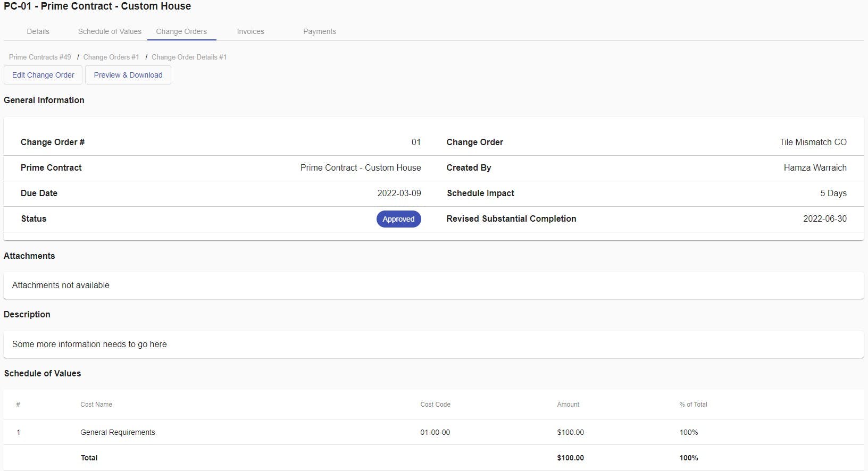Click the Cost Code column header
This screenshot has width=868, height=471.
tap(435, 405)
